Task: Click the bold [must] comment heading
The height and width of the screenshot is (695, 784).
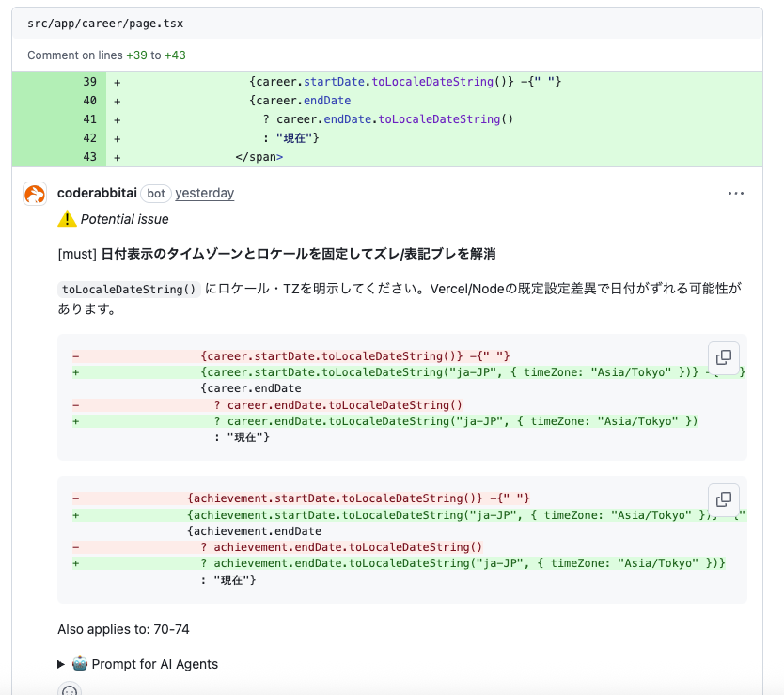Action: [x=276, y=254]
